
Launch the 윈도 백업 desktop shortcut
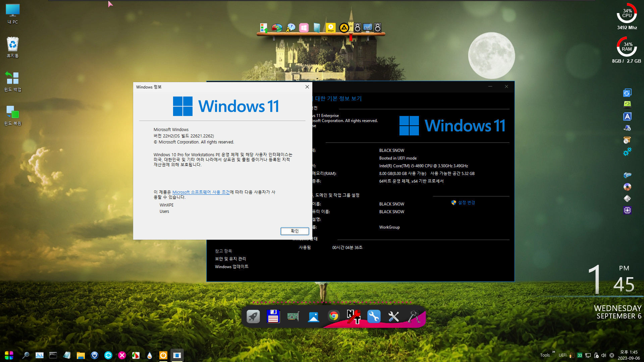13,81
